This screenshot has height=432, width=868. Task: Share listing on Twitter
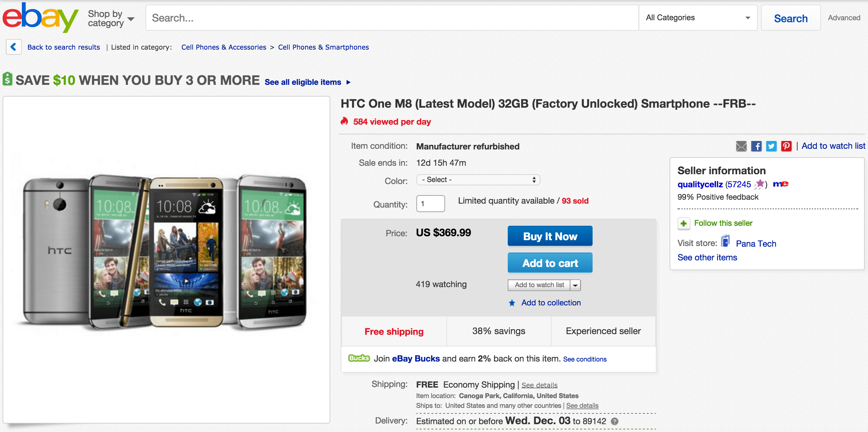point(771,146)
